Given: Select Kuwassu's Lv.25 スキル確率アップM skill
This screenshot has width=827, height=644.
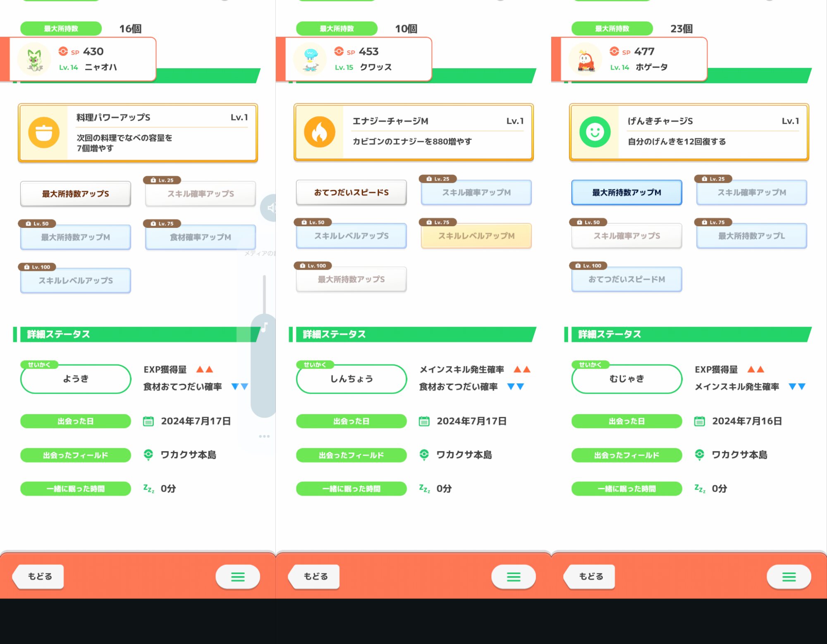Looking at the screenshot, I should 476,192.
